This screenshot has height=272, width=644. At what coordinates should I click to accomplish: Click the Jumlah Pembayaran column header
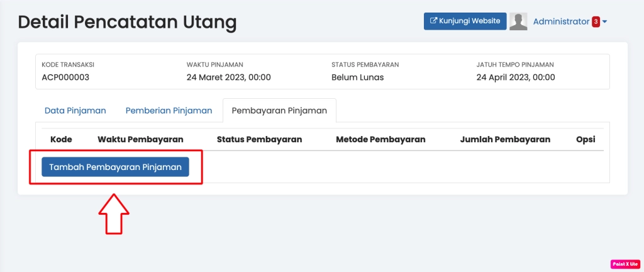(x=505, y=139)
